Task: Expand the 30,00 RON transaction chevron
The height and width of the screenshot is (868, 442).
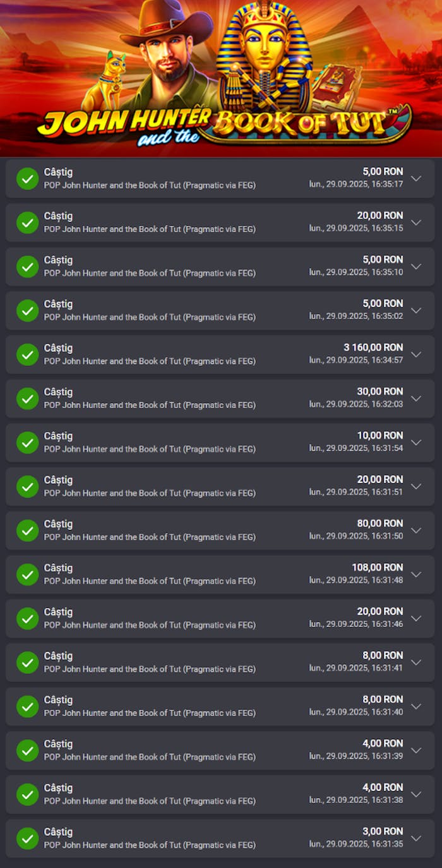Action: (x=415, y=399)
